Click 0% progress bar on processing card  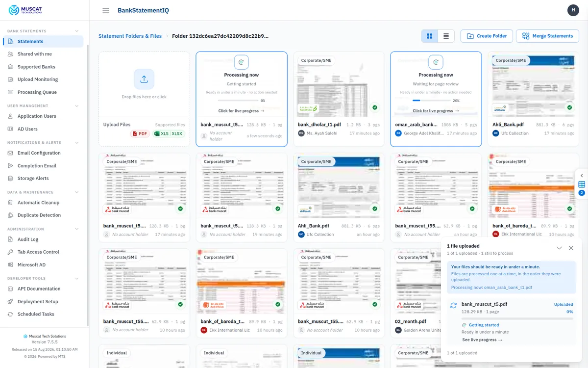click(238, 101)
